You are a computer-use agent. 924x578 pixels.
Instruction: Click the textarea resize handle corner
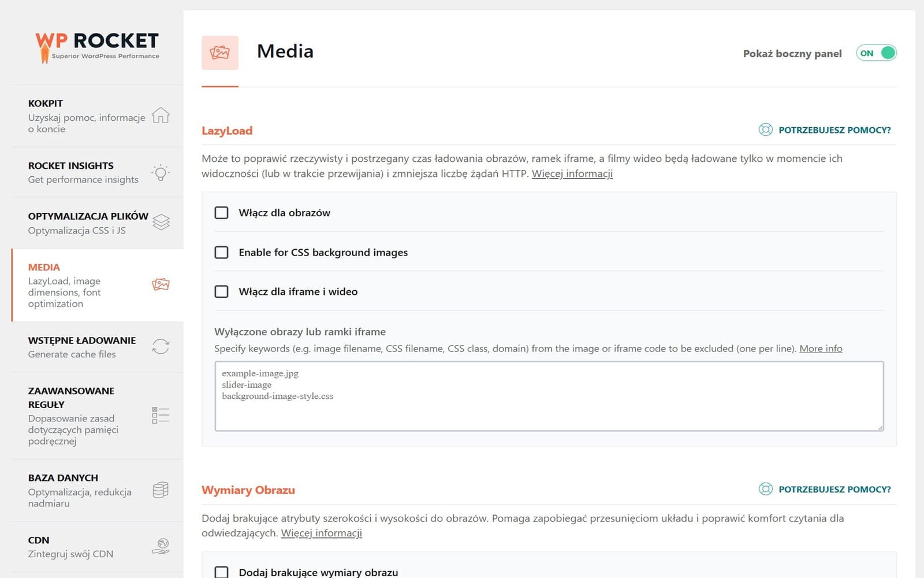click(880, 427)
